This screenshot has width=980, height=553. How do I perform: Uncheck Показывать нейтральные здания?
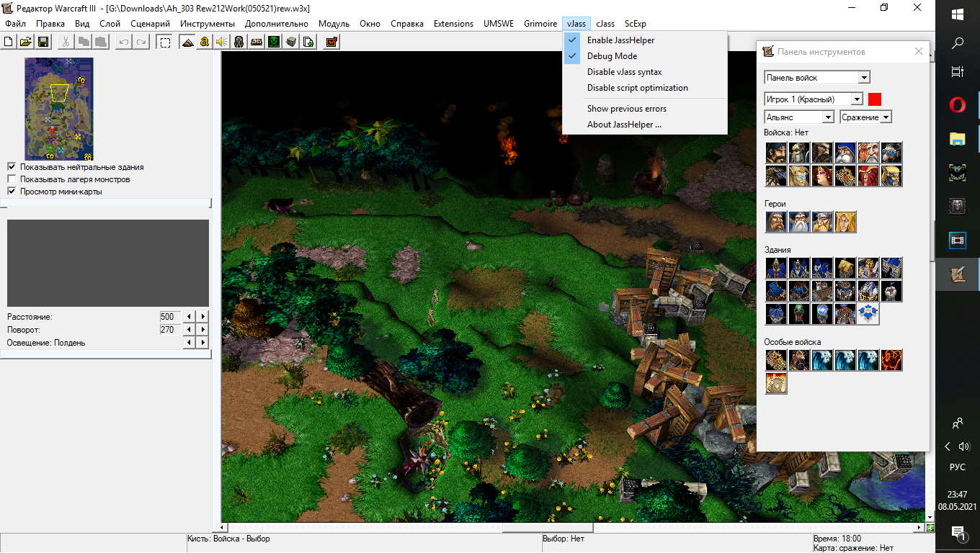(x=12, y=167)
